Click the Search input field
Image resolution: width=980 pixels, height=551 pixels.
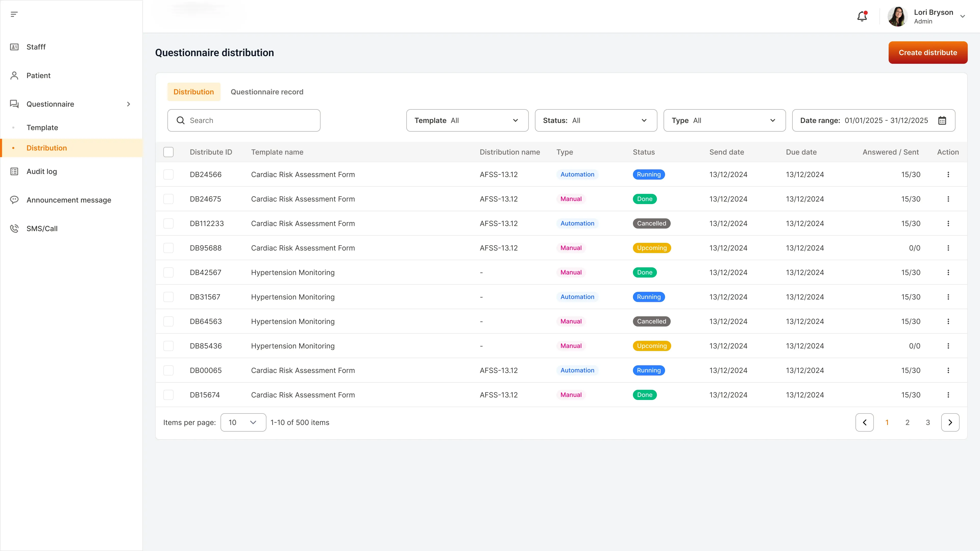point(243,121)
